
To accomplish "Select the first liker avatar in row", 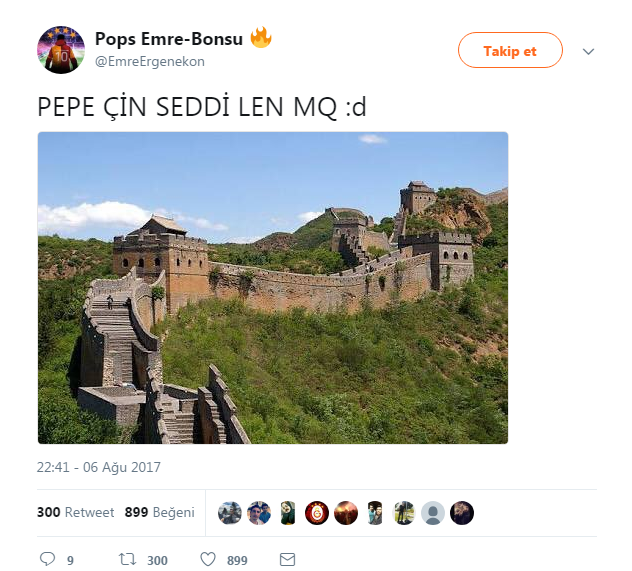I will (x=230, y=513).
